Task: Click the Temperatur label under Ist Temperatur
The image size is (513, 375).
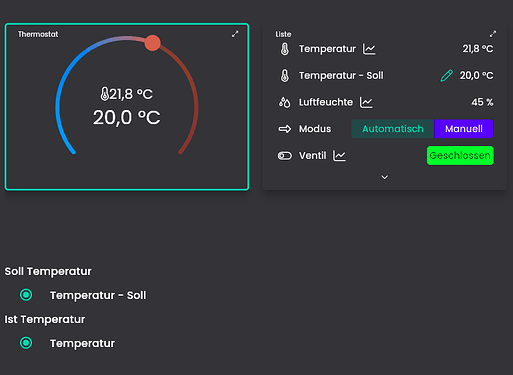Action: tap(82, 343)
